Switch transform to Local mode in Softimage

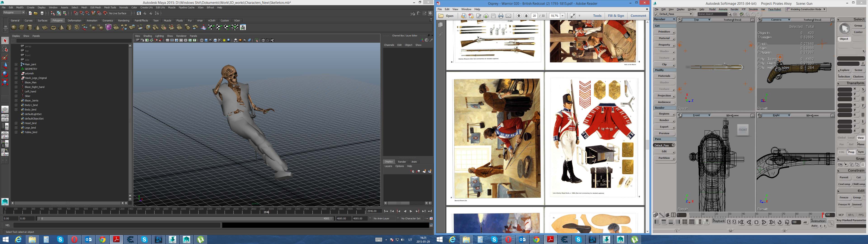click(851, 138)
